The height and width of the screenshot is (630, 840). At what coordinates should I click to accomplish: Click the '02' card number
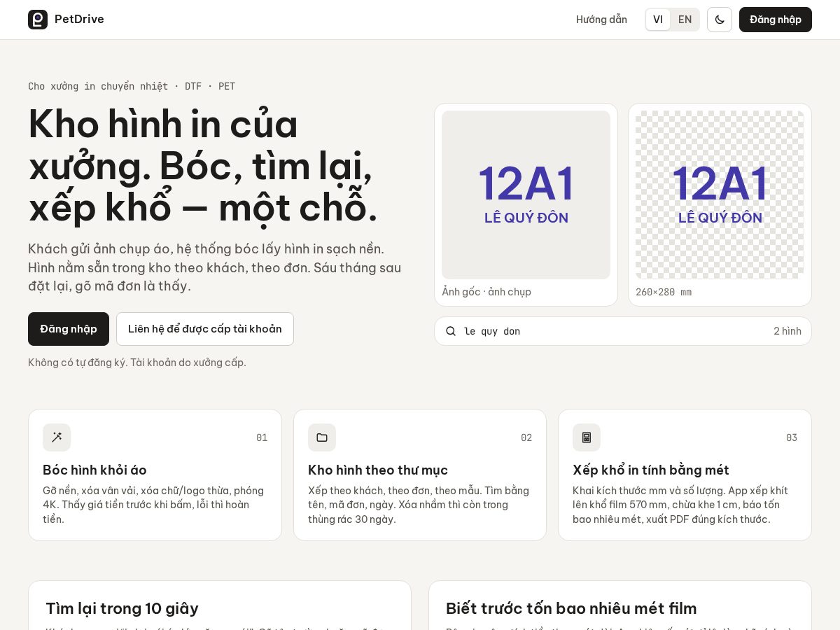(x=526, y=437)
